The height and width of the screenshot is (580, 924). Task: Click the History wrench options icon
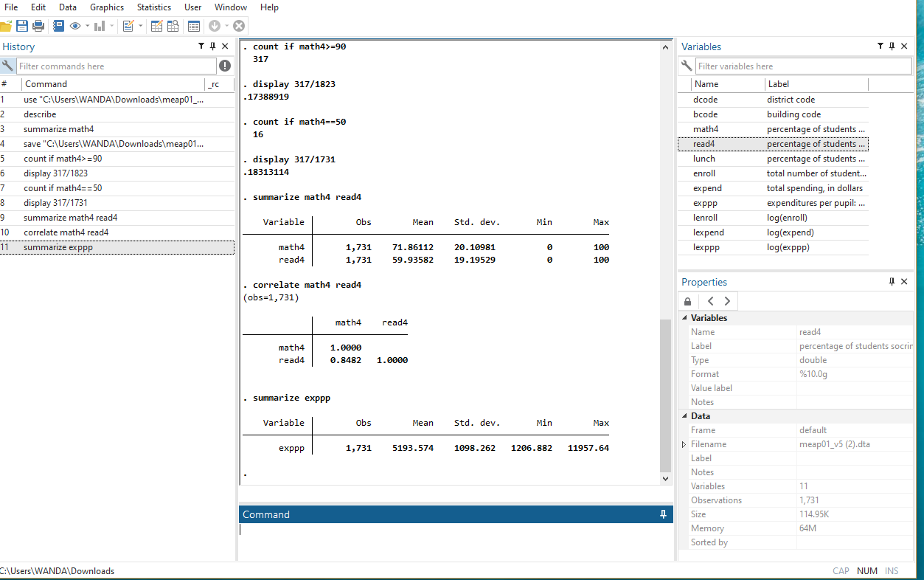7,66
